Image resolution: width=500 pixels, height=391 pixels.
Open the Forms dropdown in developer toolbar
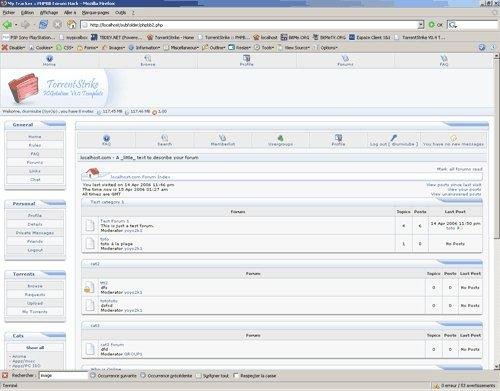coord(88,48)
